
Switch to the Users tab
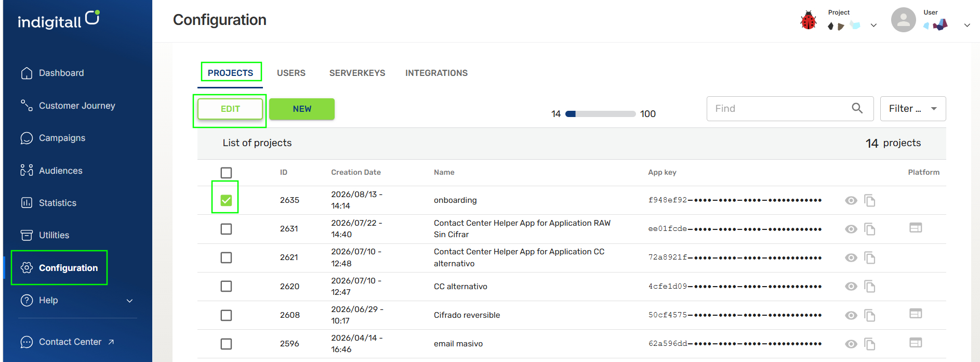point(291,73)
